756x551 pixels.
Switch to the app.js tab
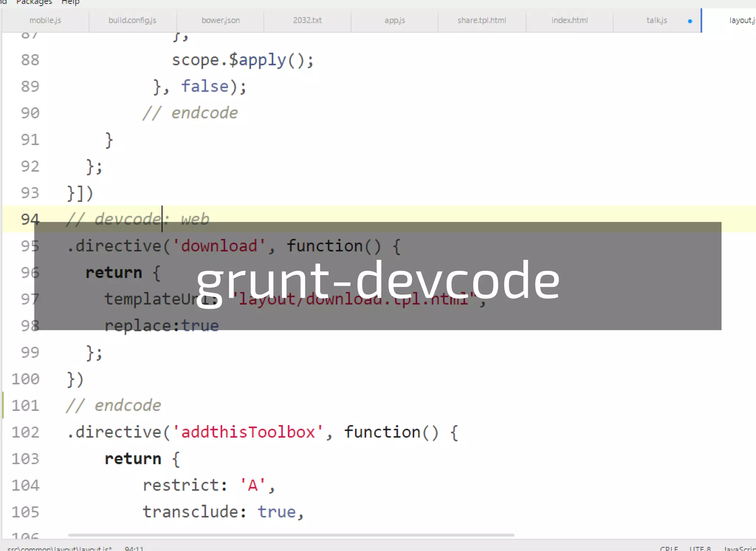(x=395, y=20)
